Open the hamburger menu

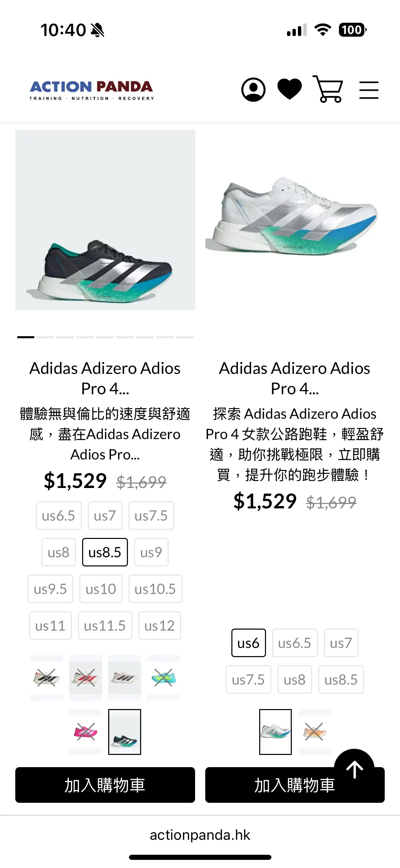pyautogui.click(x=369, y=90)
